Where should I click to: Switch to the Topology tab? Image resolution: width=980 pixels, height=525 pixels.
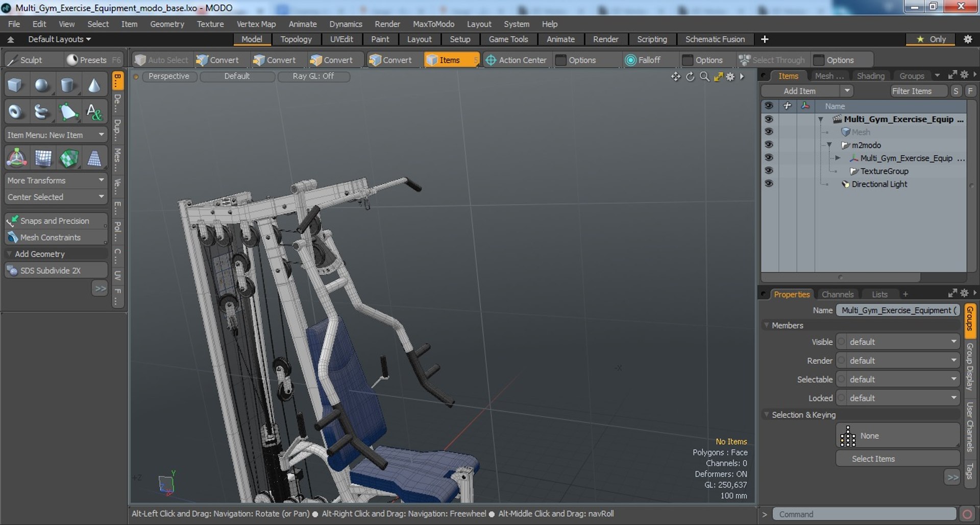(x=296, y=39)
